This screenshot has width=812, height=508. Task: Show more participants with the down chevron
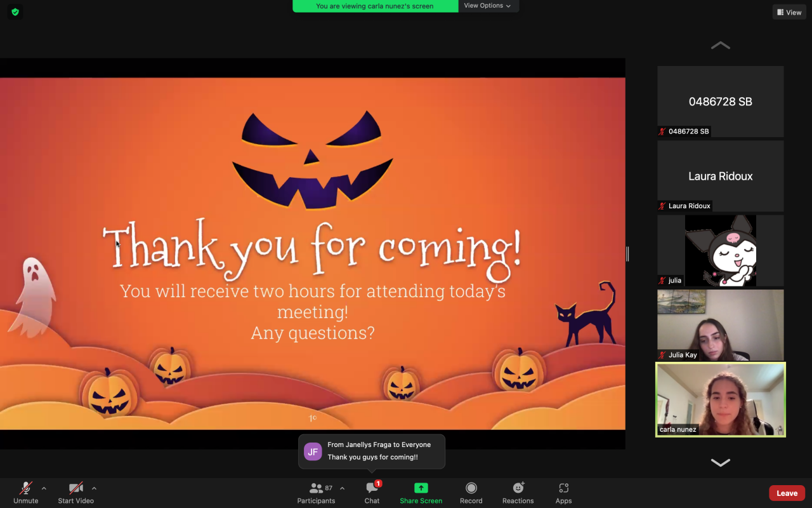click(720, 462)
